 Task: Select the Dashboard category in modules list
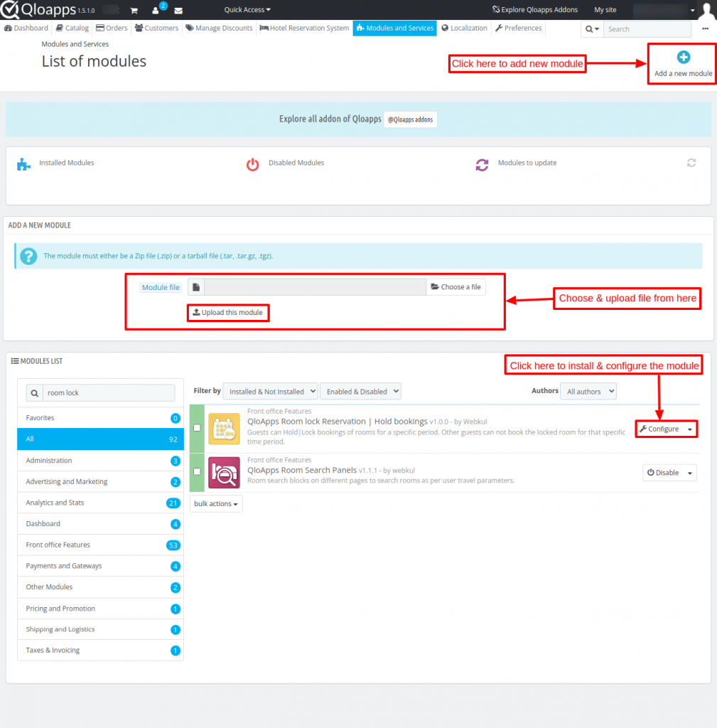[x=100, y=524]
